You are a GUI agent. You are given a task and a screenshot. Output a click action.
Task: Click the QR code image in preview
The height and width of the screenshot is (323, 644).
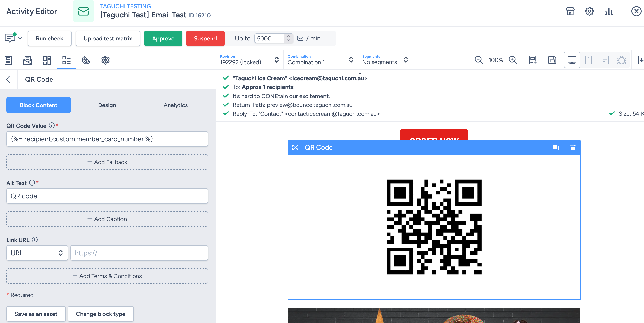434,227
